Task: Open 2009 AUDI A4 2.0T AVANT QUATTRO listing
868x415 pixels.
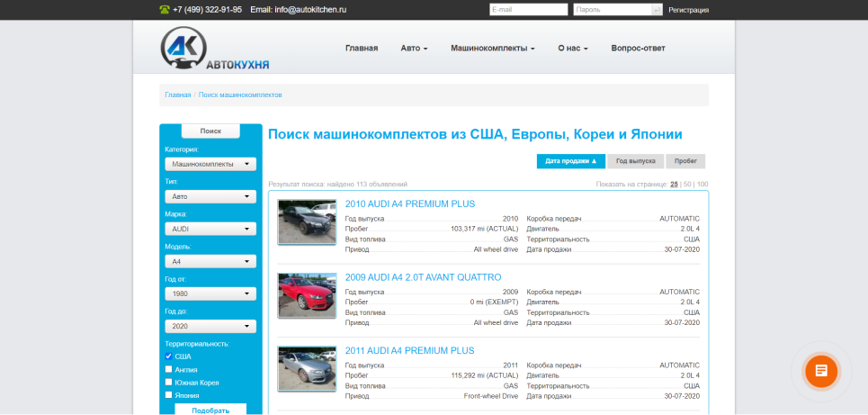Action: pyautogui.click(x=424, y=277)
